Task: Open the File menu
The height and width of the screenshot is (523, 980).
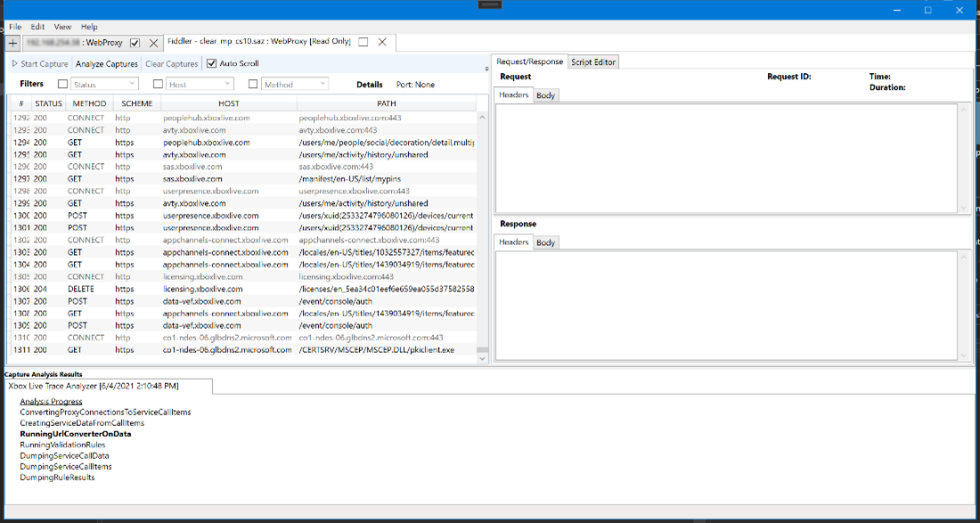Action: (15, 27)
